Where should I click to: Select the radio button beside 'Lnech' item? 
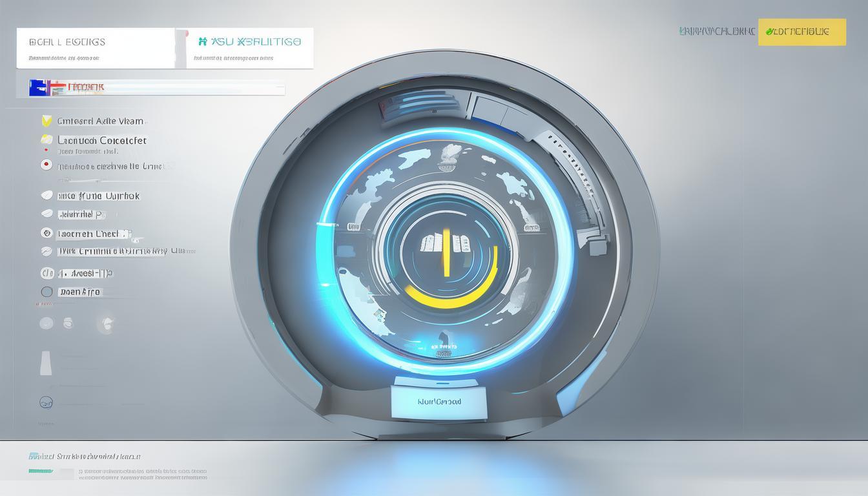click(x=46, y=233)
